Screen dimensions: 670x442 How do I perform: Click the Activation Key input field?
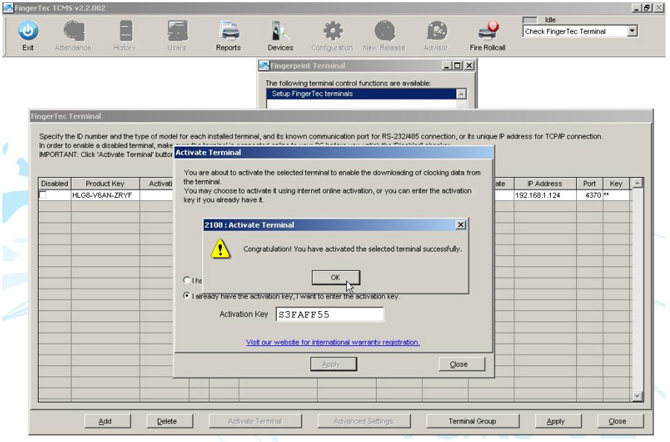click(x=329, y=315)
